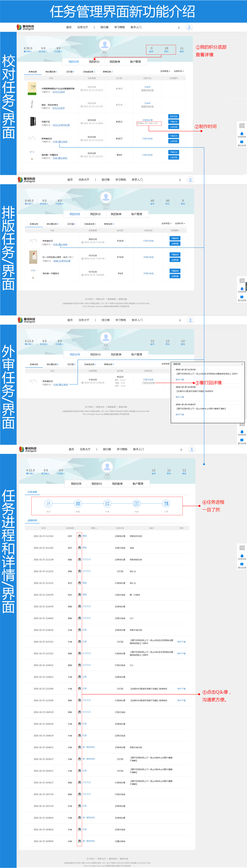This screenshot has height=868, width=247.
Task: Open 全部时间 dropdown above the 弘一法师全集 task list
Action: coord(180,223)
